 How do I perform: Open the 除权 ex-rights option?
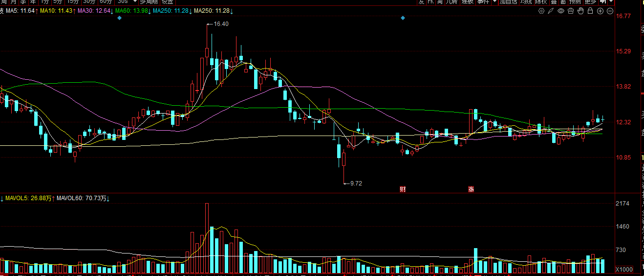(541, 2)
